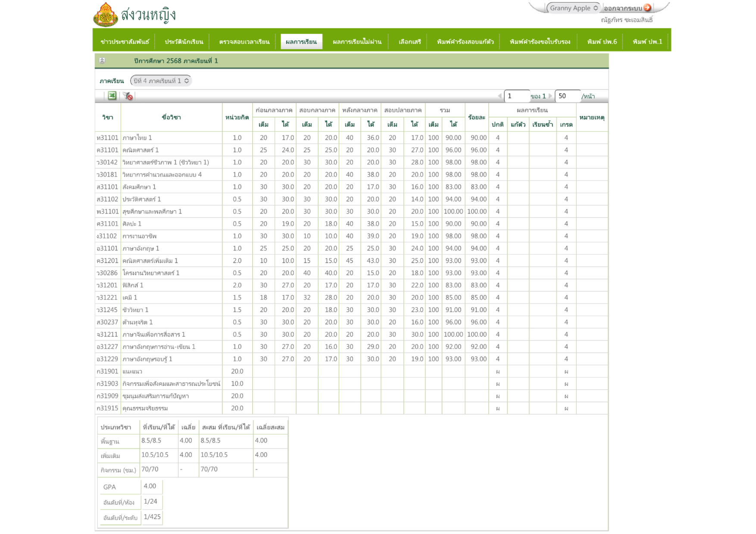
Task: Click the rows per page input field
Action: click(567, 96)
